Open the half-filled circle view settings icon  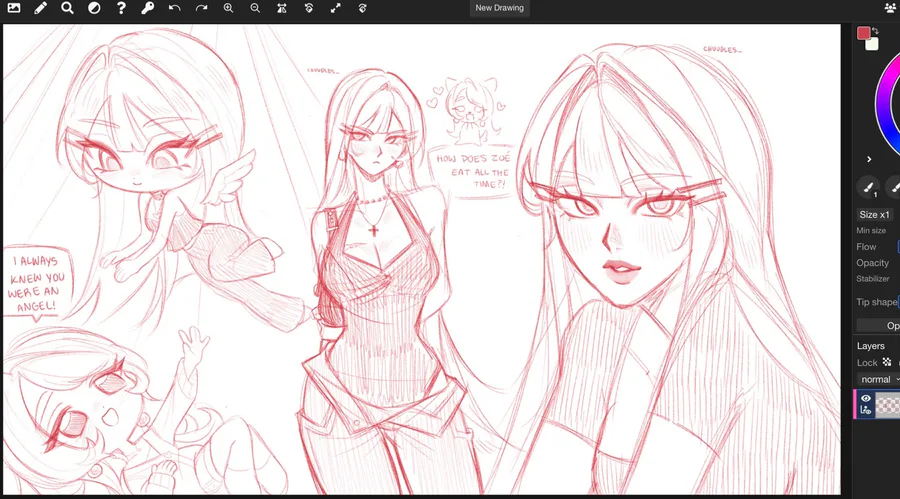pyautogui.click(x=94, y=8)
